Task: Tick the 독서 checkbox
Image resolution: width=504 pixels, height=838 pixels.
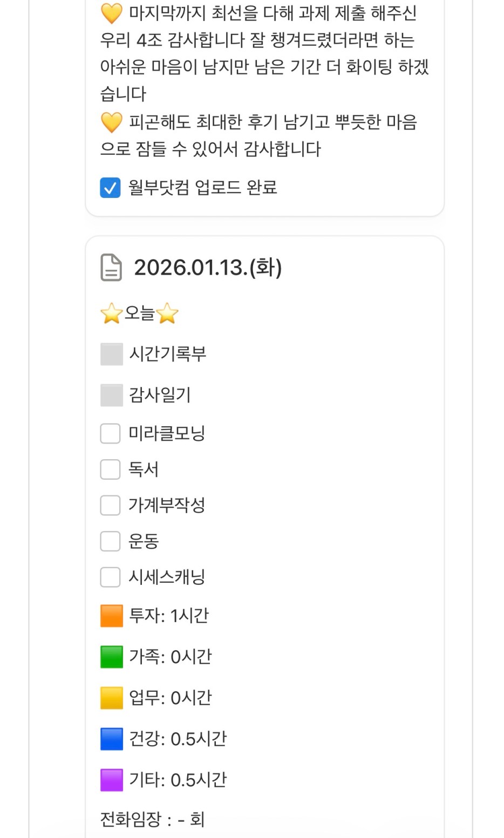Action: pos(110,469)
